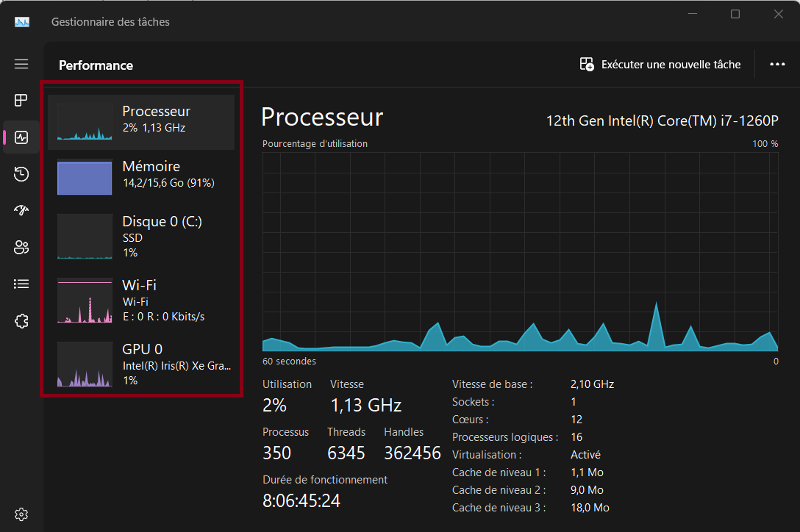Image resolution: width=800 pixels, height=532 pixels.
Task: Open the Details list page icon
Action: (x=21, y=284)
